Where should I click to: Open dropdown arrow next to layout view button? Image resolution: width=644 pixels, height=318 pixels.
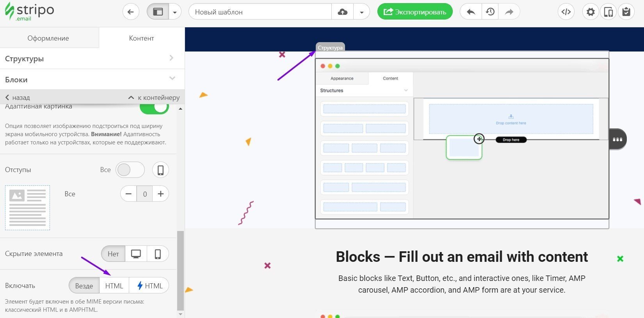tap(175, 12)
